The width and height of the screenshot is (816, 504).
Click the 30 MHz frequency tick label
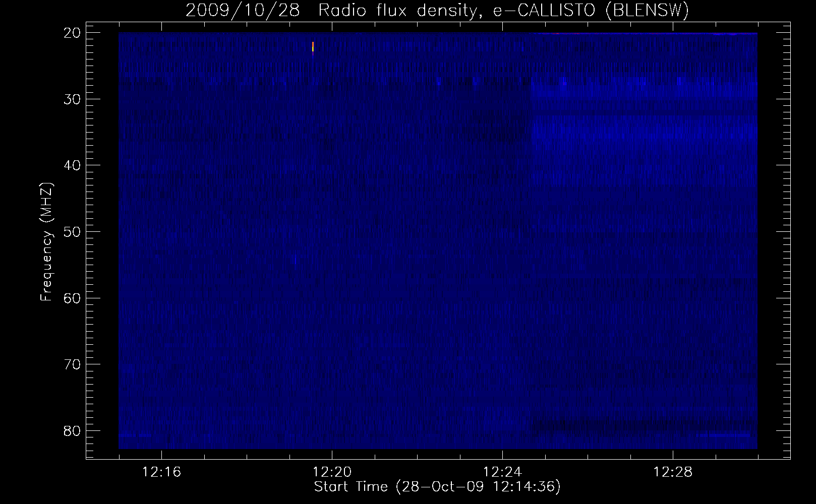coord(71,99)
